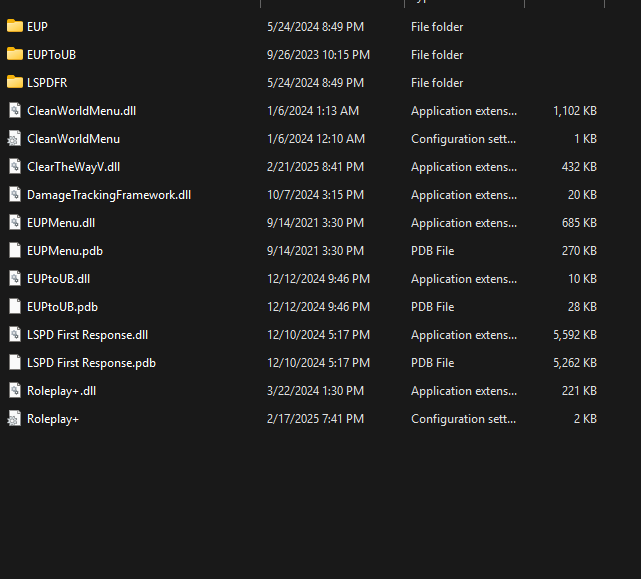Click the EUPToUB folder icon

pyautogui.click(x=14, y=54)
